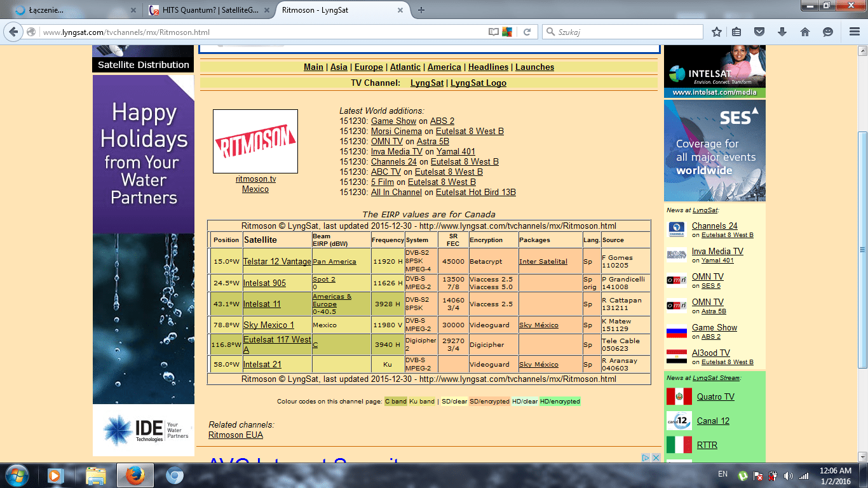Open the Downloads panel
This screenshot has height=488, width=868.
pos(782,32)
